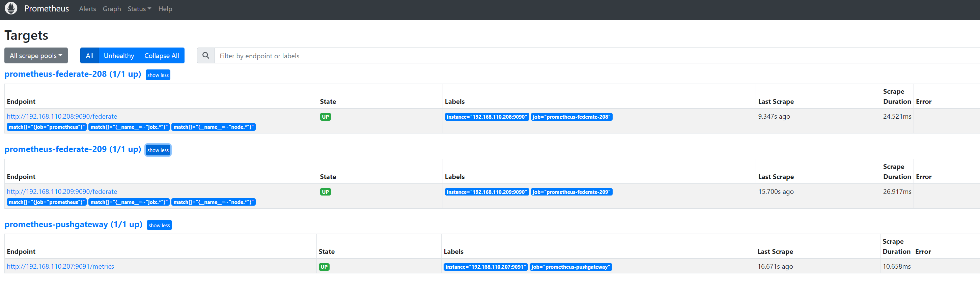Open the All scrape pools dropdown
The width and height of the screenshot is (980, 298).
[36, 56]
